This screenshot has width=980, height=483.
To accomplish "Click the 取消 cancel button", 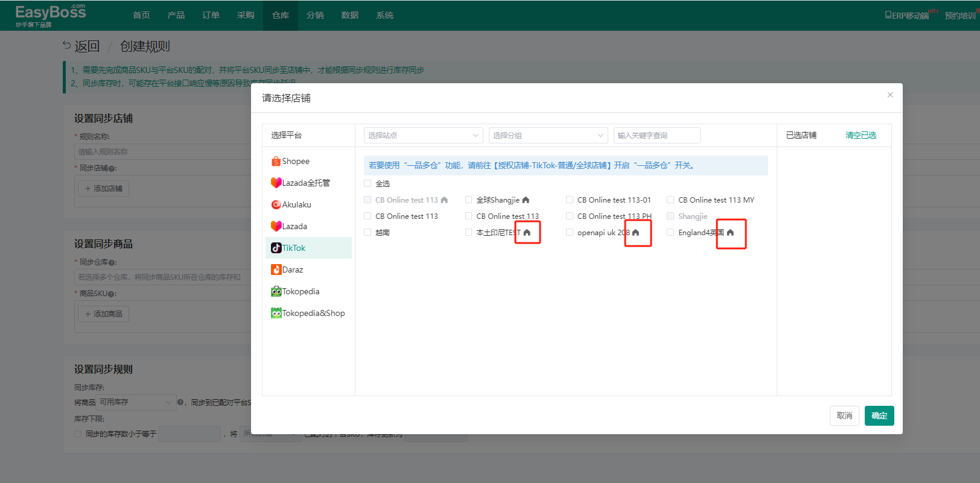I will 844,415.
